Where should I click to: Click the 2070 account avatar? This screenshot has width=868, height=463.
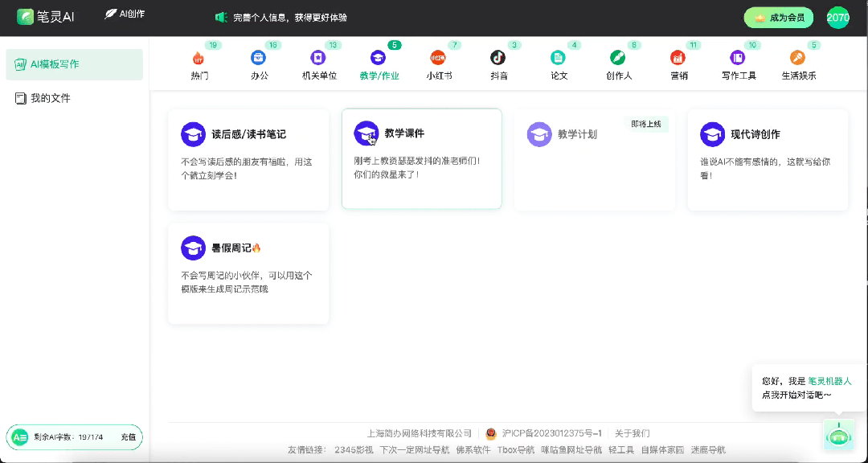tap(837, 16)
